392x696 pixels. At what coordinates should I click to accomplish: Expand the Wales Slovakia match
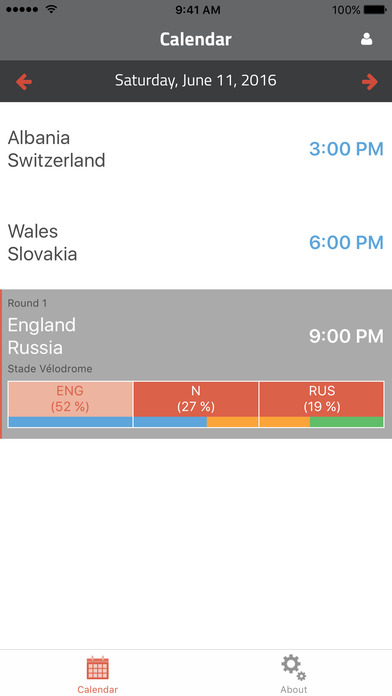click(x=196, y=243)
